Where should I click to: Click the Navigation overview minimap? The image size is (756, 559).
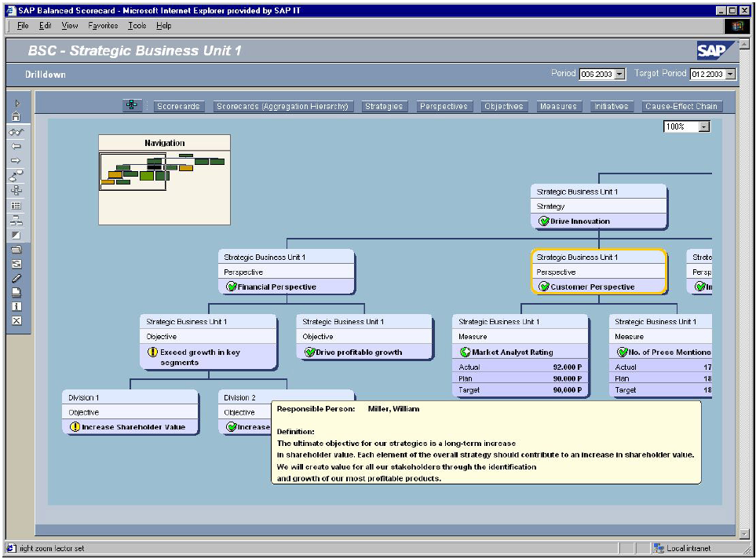164,180
